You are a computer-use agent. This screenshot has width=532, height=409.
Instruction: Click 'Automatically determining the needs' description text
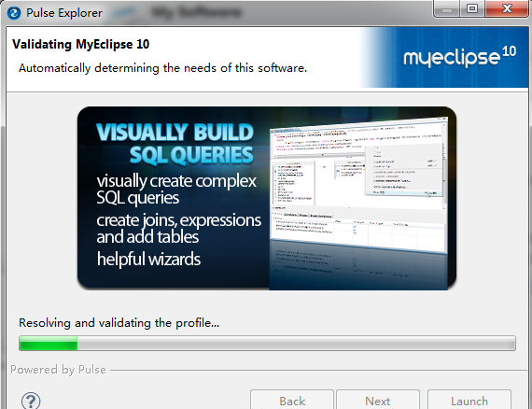[x=162, y=68]
